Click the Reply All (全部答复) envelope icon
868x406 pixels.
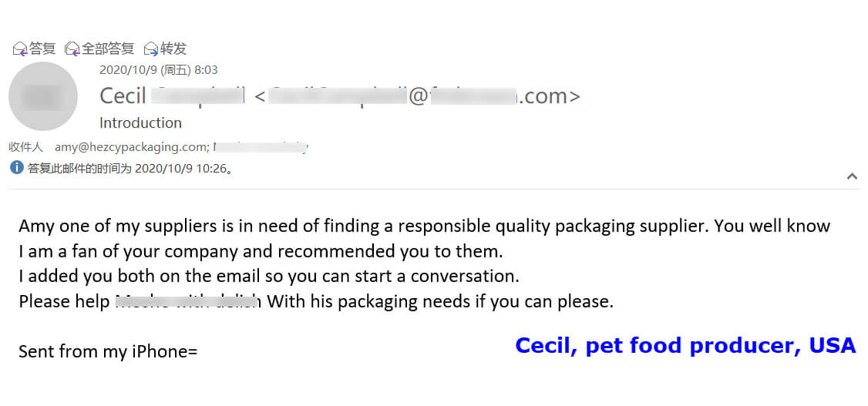click(73, 49)
